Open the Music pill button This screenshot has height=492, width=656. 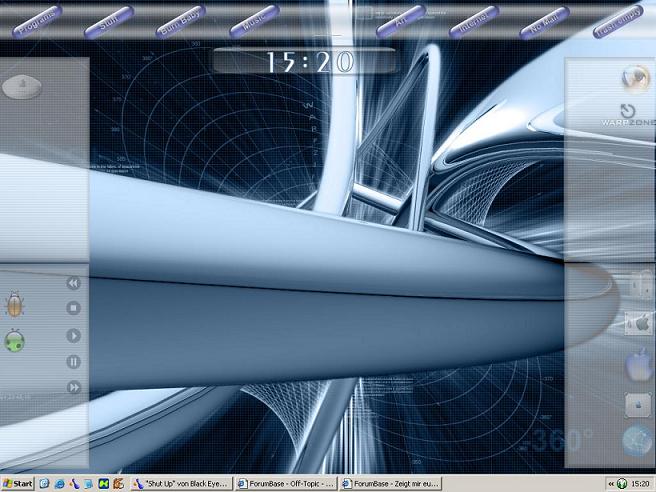(x=254, y=22)
